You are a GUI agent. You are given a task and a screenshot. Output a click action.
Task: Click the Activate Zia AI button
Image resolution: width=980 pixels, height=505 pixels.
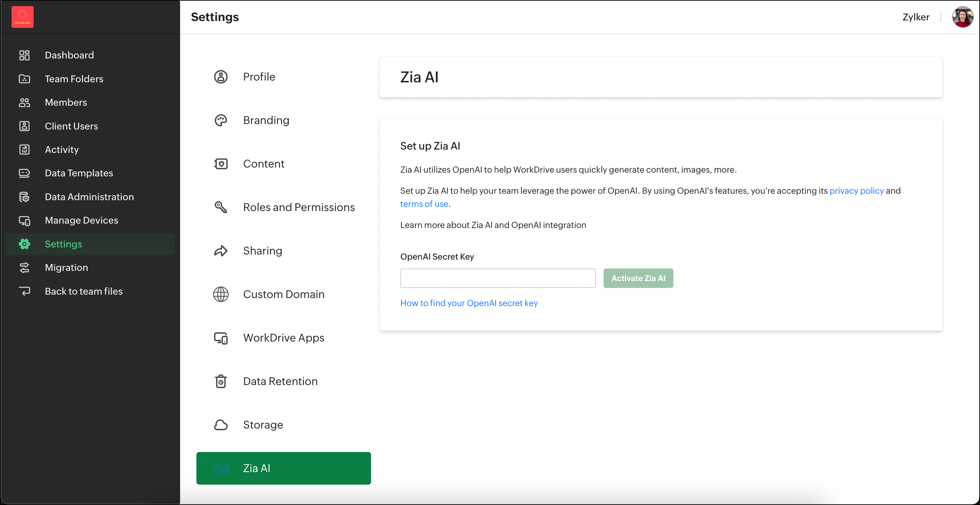638,278
